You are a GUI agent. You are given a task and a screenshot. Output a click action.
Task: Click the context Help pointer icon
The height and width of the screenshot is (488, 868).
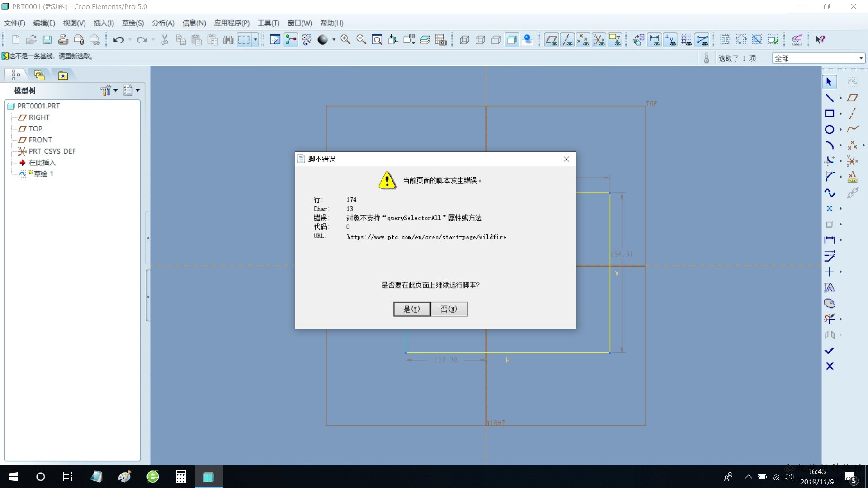click(x=820, y=40)
